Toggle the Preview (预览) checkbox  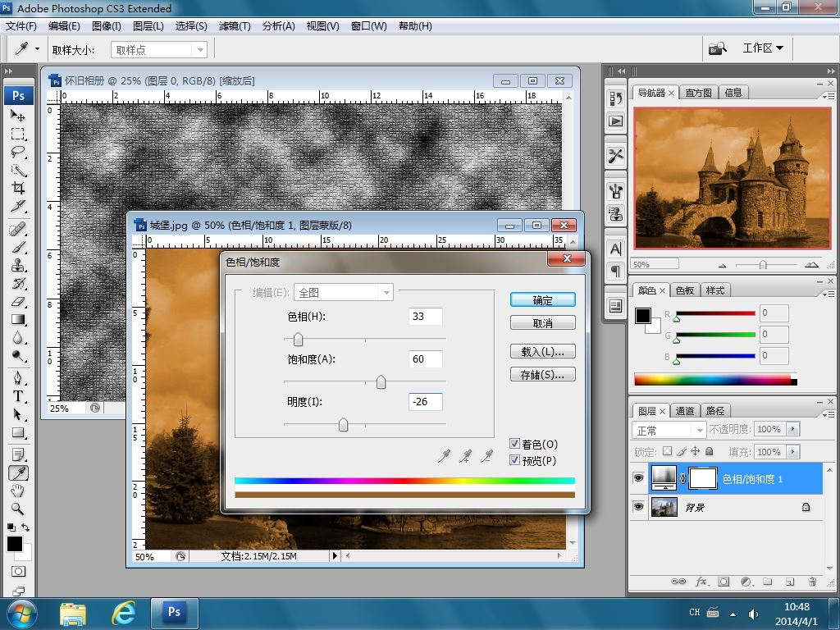coord(514,459)
